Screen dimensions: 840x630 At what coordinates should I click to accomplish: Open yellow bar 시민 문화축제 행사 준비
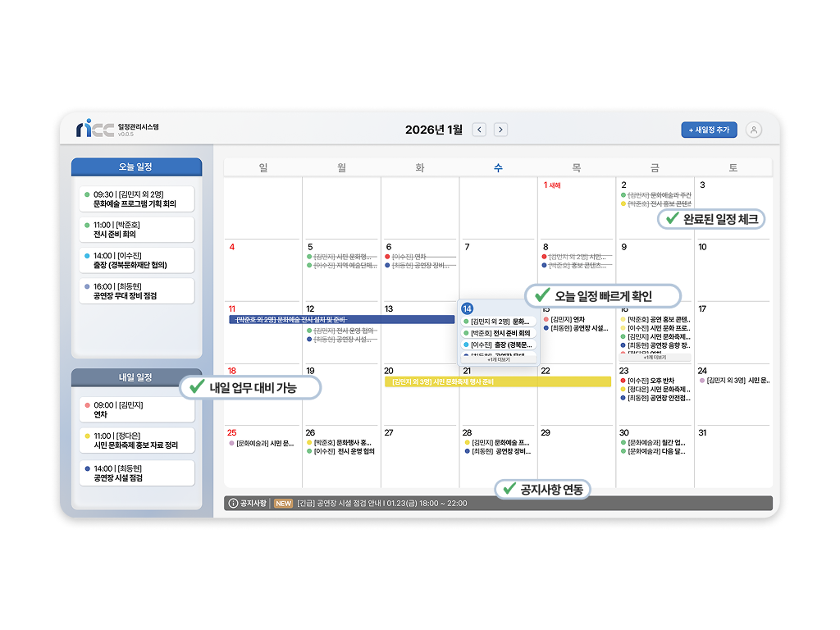tap(498, 381)
